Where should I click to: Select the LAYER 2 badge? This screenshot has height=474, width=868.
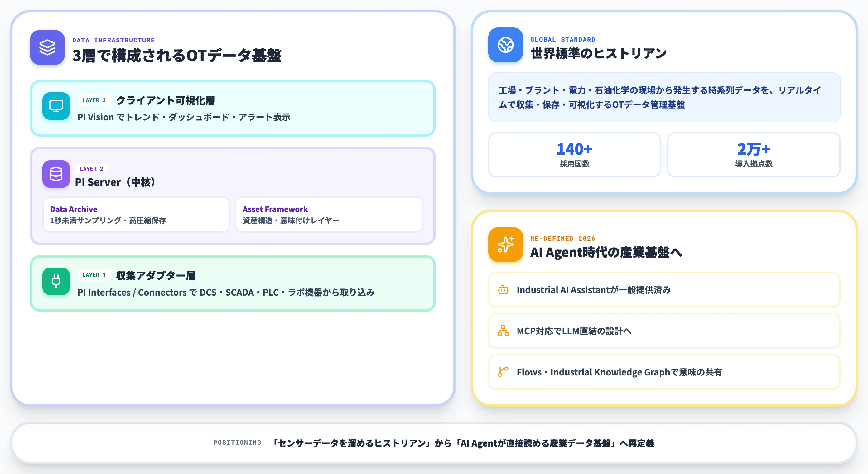click(x=92, y=169)
